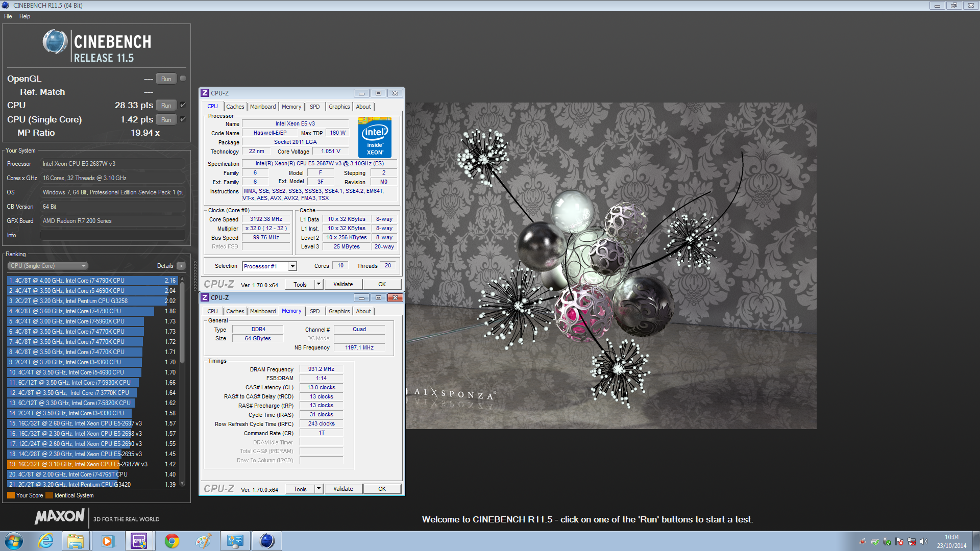The width and height of the screenshot is (980, 551).
Task: Switch to CPU-Z taskbar icon
Action: [x=139, y=541]
